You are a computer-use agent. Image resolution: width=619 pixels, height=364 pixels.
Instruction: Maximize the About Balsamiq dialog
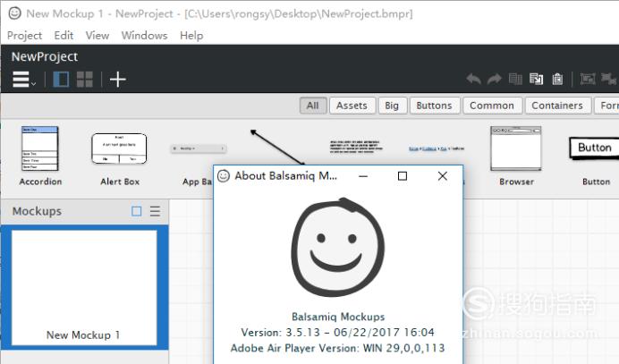403,176
